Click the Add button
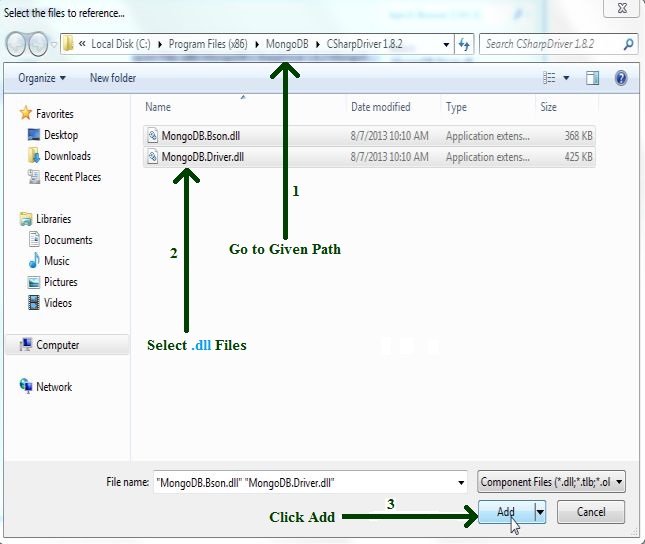 506,512
